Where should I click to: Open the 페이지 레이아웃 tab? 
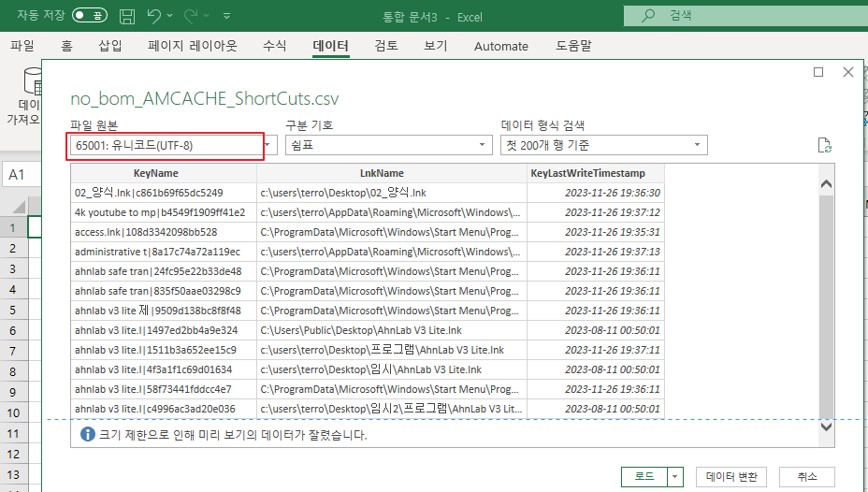pyautogui.click(x=192, y=46)
